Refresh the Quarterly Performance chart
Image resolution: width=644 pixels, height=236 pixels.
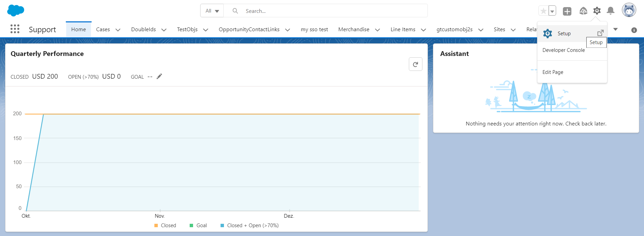(x=415, y=64)
